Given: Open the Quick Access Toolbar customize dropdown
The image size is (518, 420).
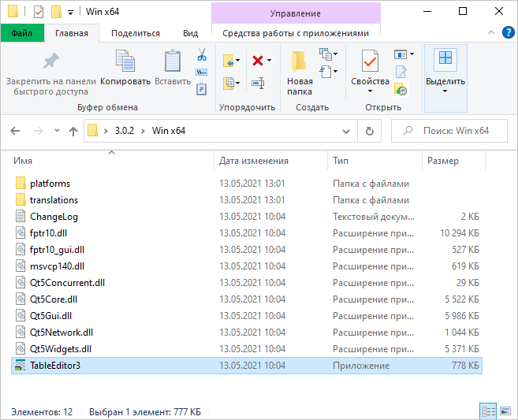Looking at the screenshot, I should (70, 12).
